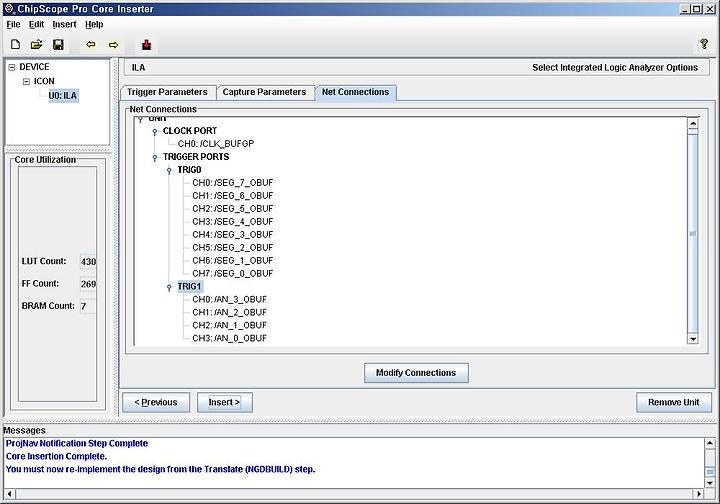The image size is (720, 504).
Task: Select CH6: /SEG_1_OBUF row
Action: [x=233, y=260]
